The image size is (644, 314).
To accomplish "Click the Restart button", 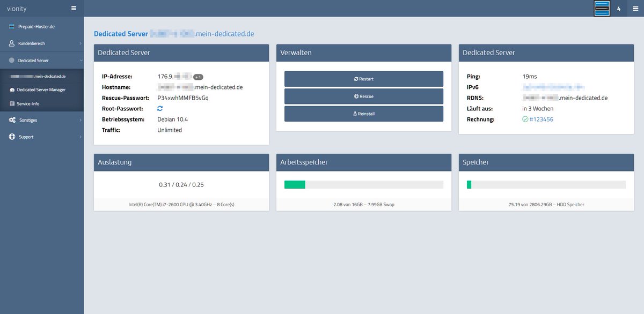I will click(x=364, y=79).
